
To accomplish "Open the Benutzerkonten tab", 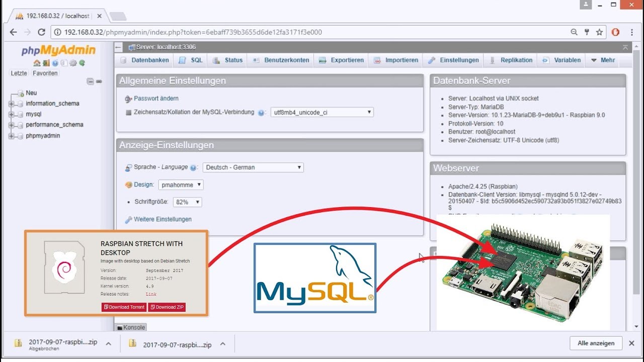I will coord(281,60).
